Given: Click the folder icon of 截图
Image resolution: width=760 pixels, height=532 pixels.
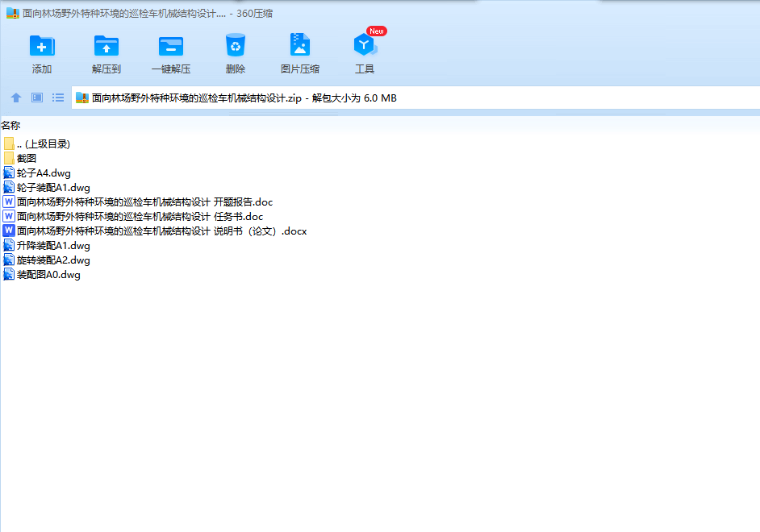Looking at the screenshot, I should tap(9, 158).
